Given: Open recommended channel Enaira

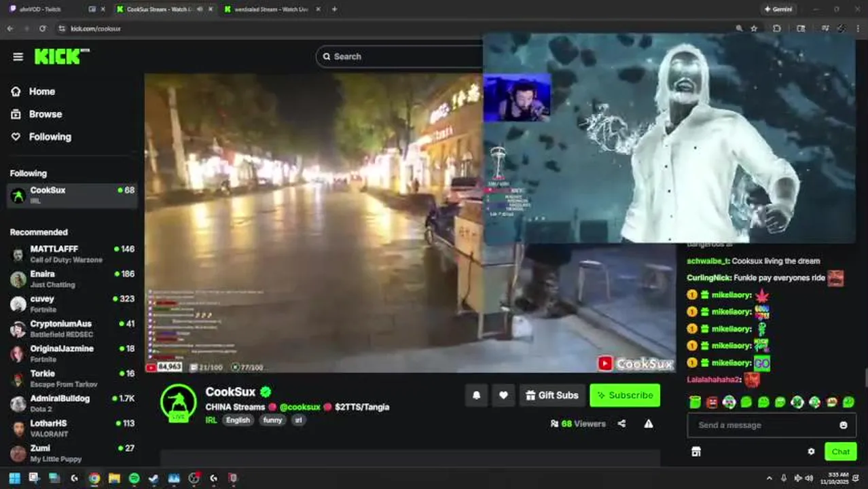Looking at the screenshot, I should 72,279.
